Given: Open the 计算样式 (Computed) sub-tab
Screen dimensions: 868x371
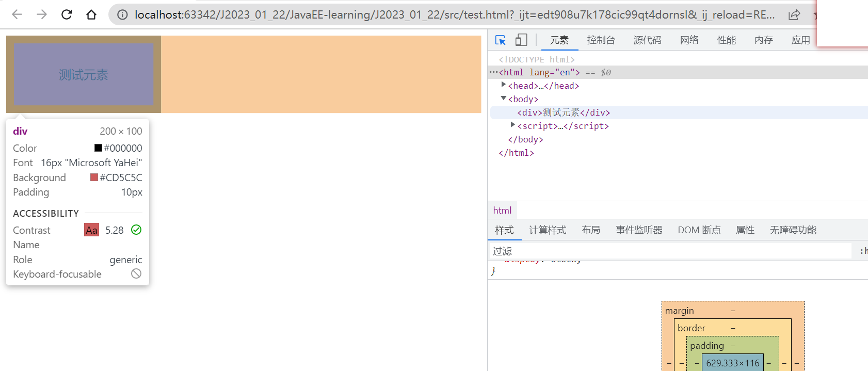Looking at the screenshot, I should 548,230.
